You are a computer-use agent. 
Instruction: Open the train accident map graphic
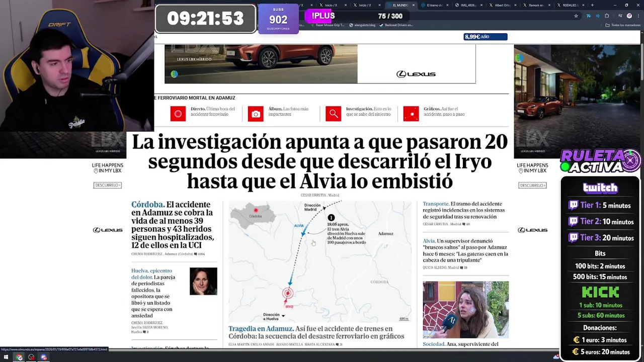point(319,261)
